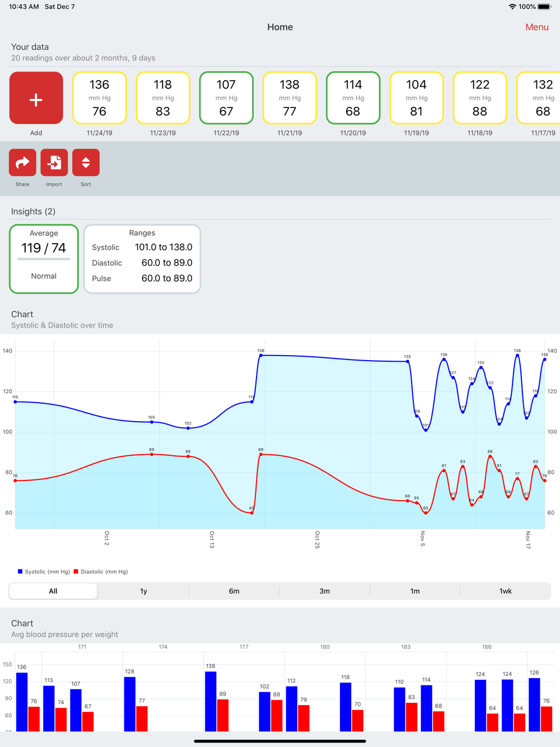Tap the Pulse range row in Ranges
This screenshot has width=560, height=747.
pos(142,278)
